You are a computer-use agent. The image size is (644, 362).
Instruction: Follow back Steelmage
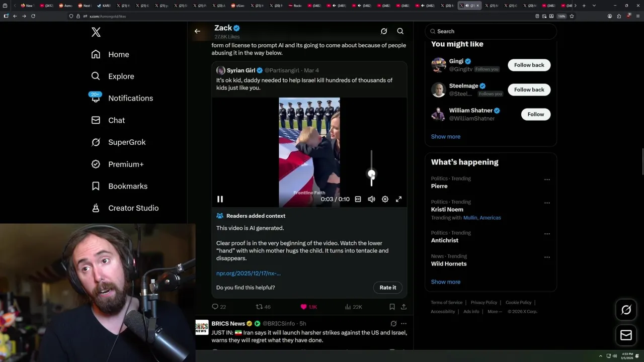coord(529,89)
